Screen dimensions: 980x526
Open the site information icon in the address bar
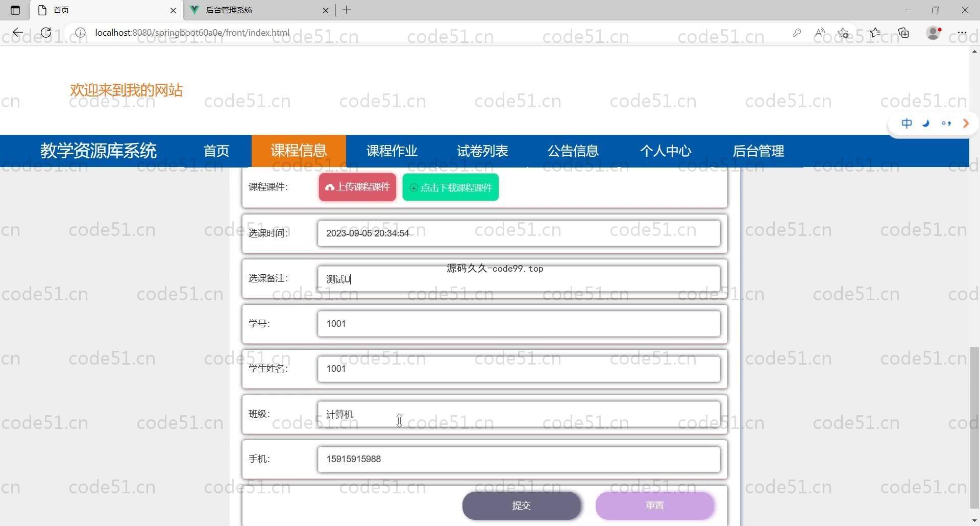80,33
